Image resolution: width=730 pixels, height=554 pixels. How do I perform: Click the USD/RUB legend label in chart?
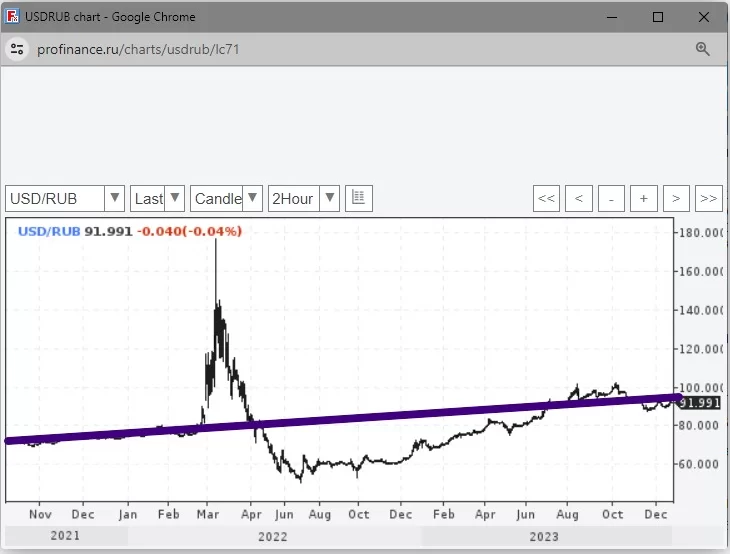49,231
